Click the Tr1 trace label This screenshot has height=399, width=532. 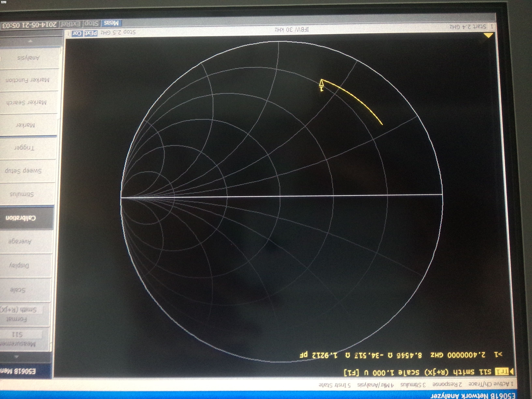tap(502, 372)
